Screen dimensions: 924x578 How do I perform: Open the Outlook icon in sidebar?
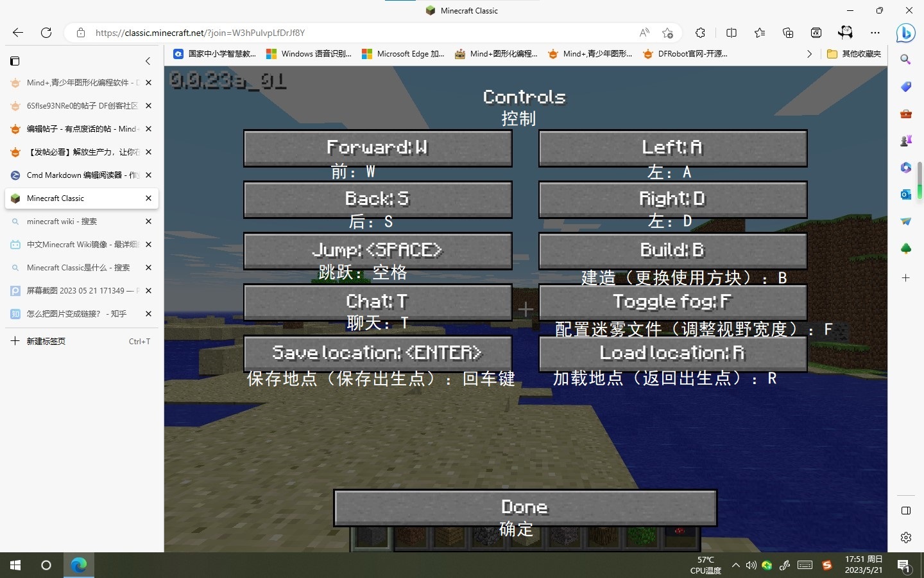click(x=905, y=195)
